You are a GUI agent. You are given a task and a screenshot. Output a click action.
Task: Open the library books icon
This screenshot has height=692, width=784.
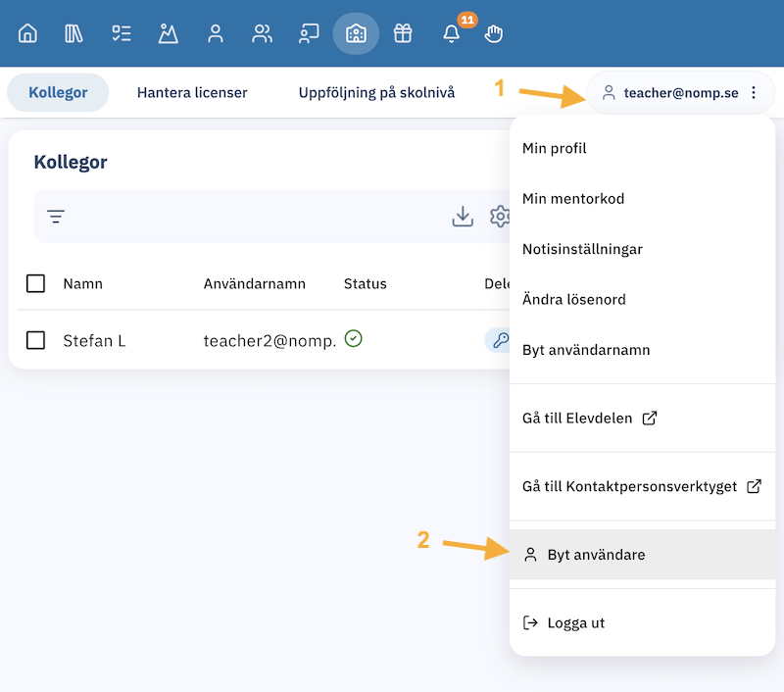[74, 34]
